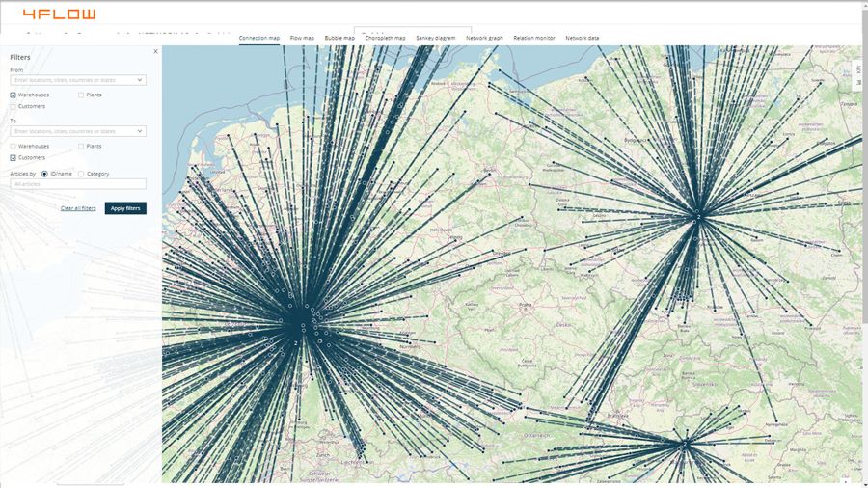Uncheck the From Warehouses checkbox
The height and width of the screenshot is (488, 868).
tap(14, 95)
